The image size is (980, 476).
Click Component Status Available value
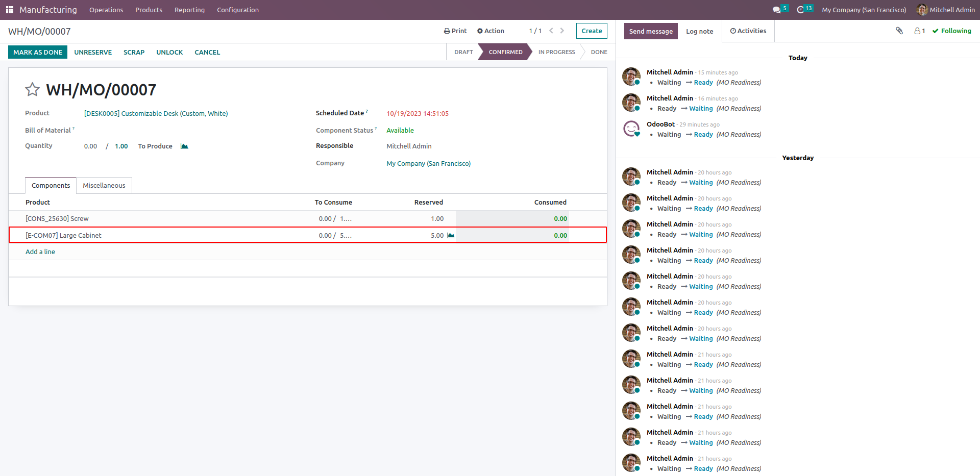pos(400,130)
